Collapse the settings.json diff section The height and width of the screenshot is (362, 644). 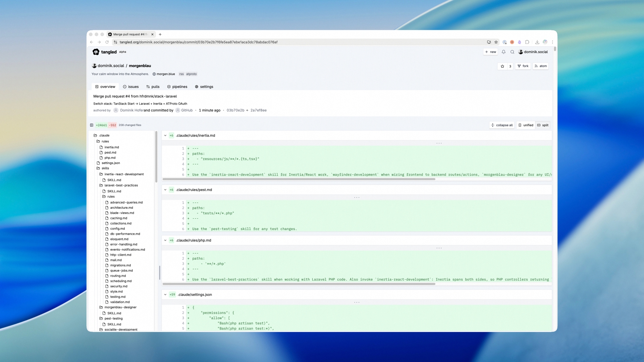[x=166, y=295]
